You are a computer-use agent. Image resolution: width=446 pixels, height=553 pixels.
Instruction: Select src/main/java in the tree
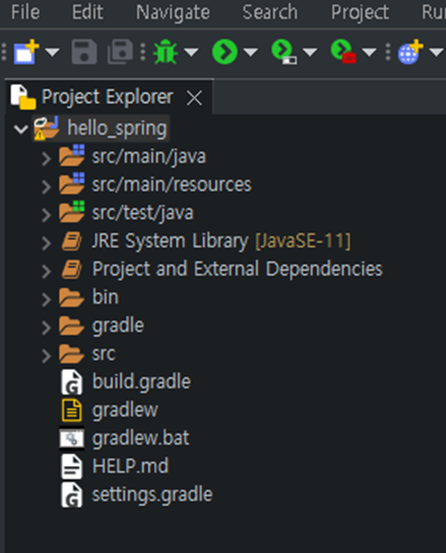click(149, 156)
